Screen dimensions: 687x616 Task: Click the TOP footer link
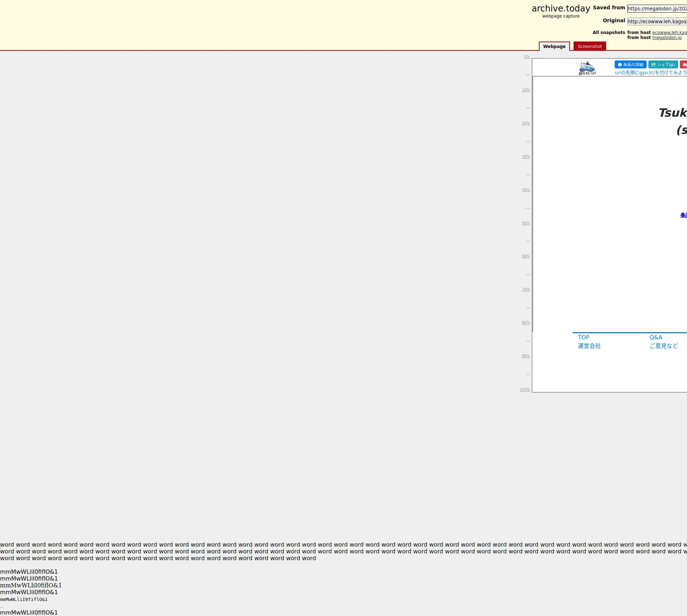[583, 337]
